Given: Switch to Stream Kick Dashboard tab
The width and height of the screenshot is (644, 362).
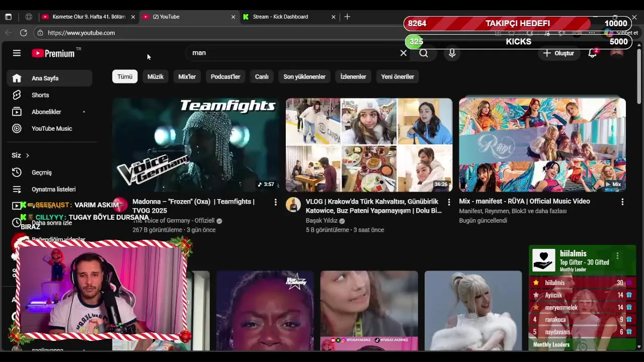Looking at the screenshot, I should coord(280,17).
